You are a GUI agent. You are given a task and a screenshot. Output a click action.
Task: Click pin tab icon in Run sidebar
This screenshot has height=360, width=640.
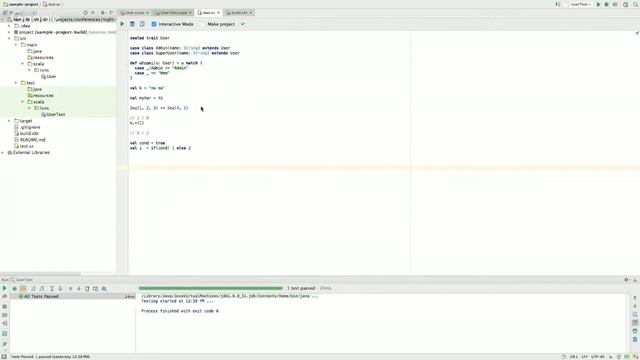(4, 344)
